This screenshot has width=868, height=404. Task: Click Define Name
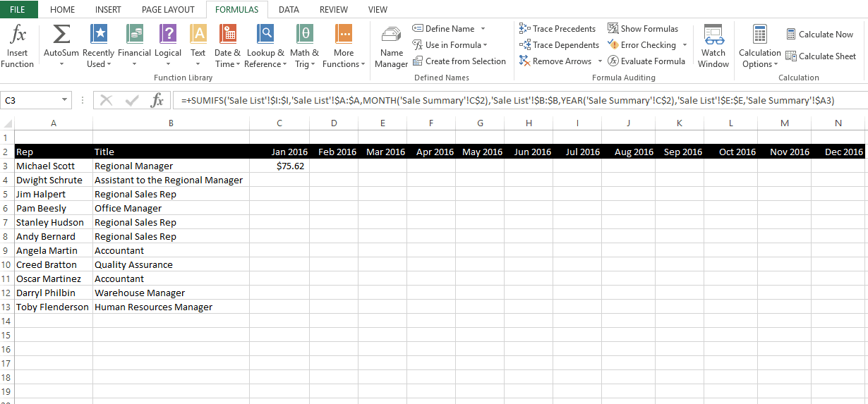pyautogui.click(x=443, y=29)
